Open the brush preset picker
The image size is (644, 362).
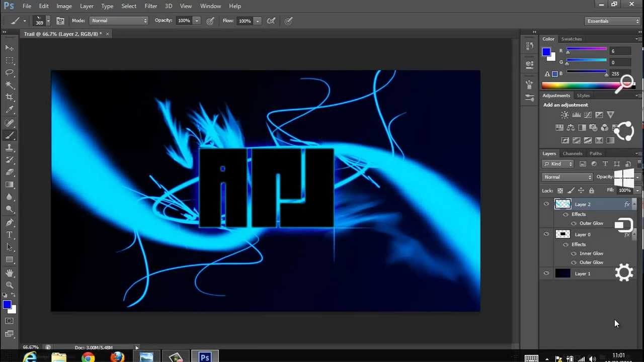(41, 21)
